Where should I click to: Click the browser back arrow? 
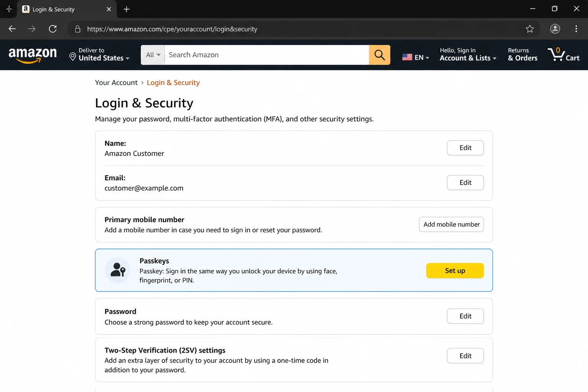(12, 29)
